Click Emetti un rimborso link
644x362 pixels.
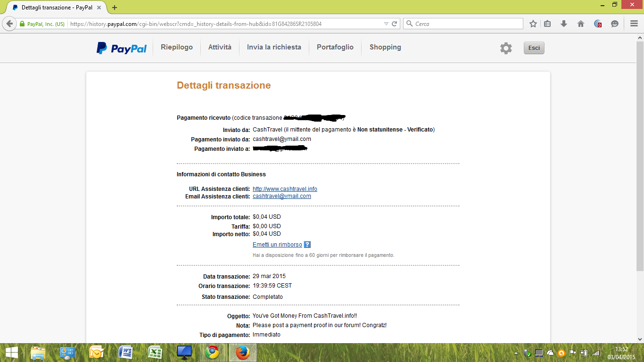pos(277,245)
